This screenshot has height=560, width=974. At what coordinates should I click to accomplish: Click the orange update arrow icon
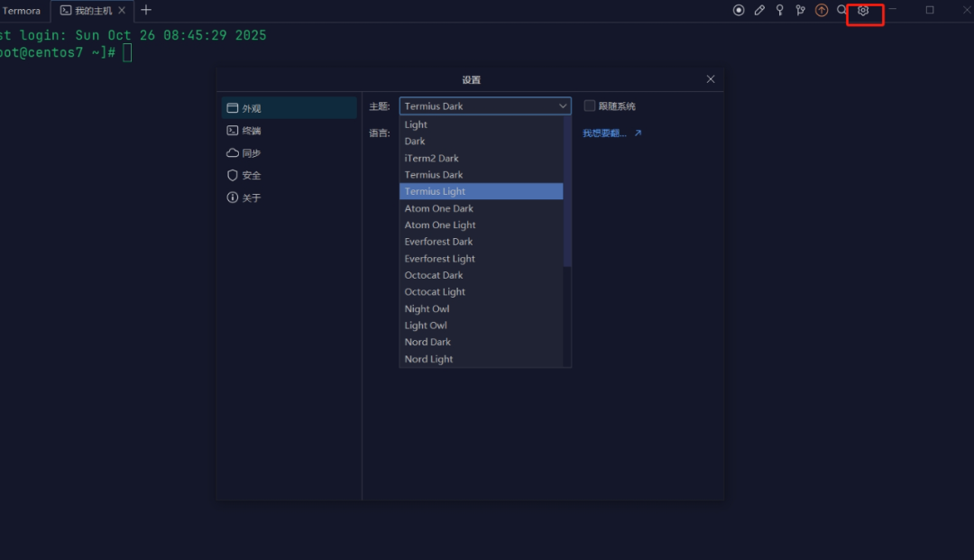821,10
